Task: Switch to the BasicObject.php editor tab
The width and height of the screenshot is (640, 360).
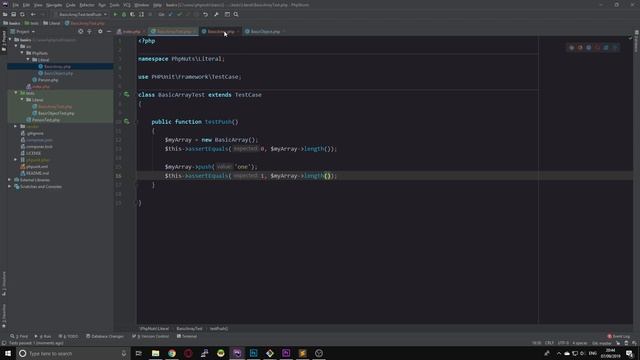Action: (265, 31)
